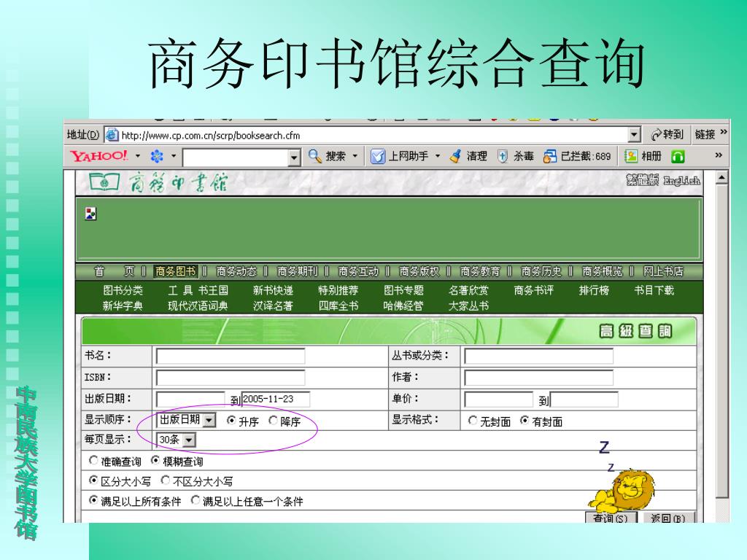
Task: Open the 商务期刊 menu tab
Action: tap(298, 271)
